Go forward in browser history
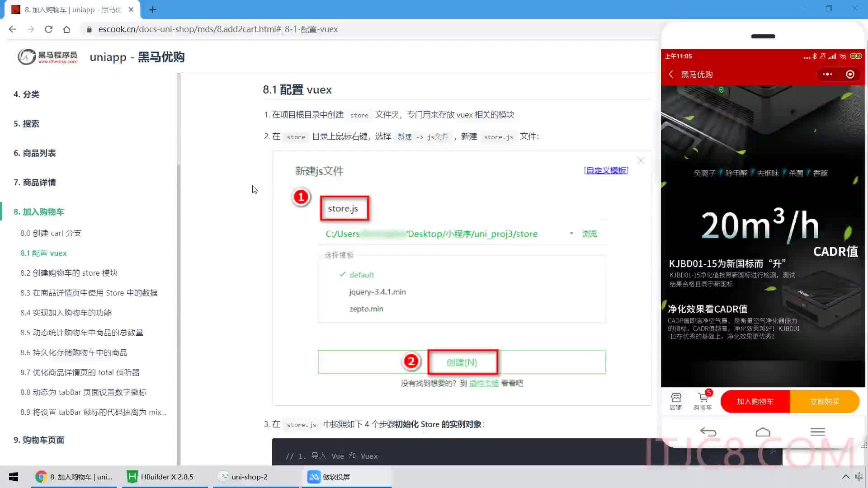The height and width of the screenshot is (488, 868). point(30,29)
